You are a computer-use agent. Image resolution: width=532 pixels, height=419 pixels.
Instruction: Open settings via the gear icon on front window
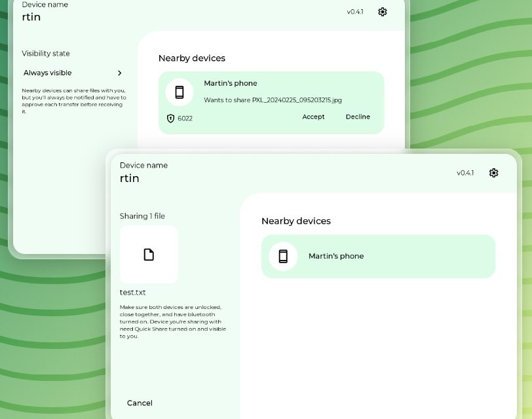click(x=493, y=172)
